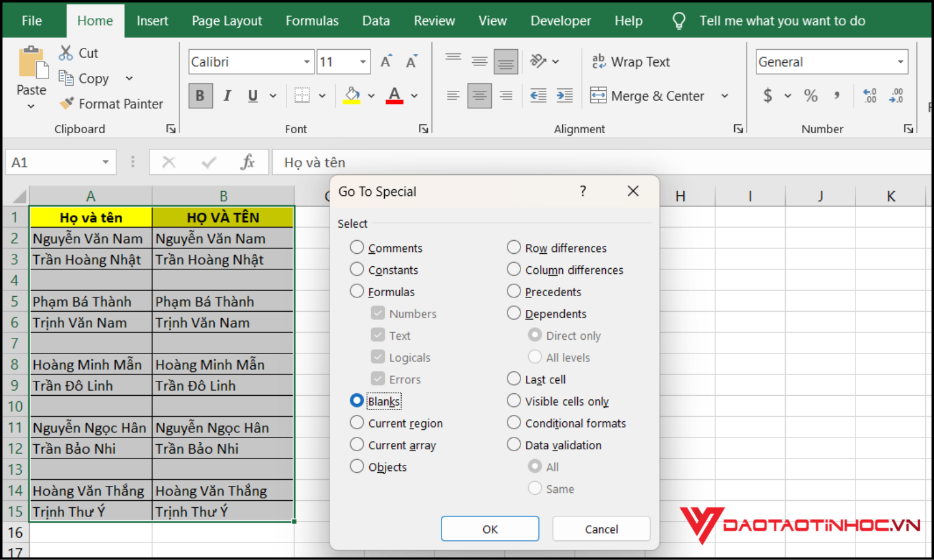Choose the Visible cells only option
This screenshot has width=934, height=560.
point(514,401)
